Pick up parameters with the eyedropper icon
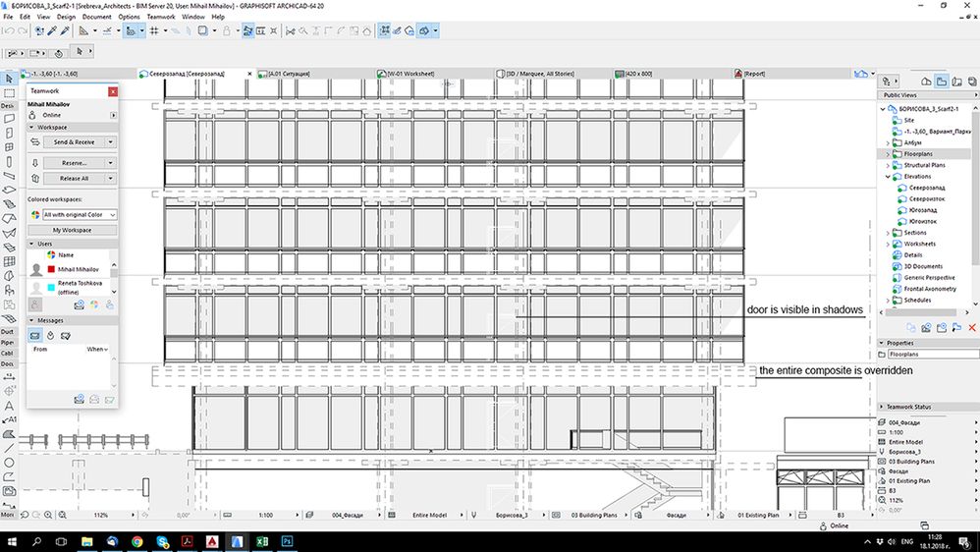This screenshot has height=552, width=980. click(x=52, y=30)
